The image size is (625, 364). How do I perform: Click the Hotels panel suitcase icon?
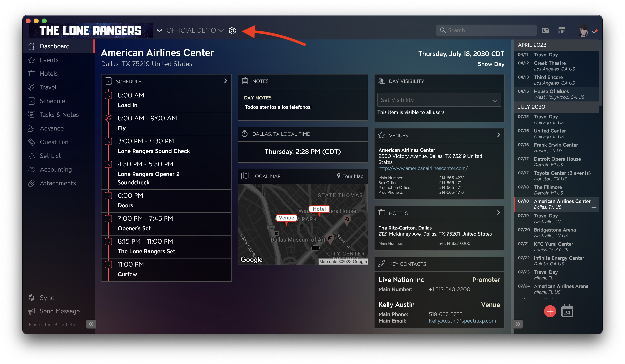381,213
